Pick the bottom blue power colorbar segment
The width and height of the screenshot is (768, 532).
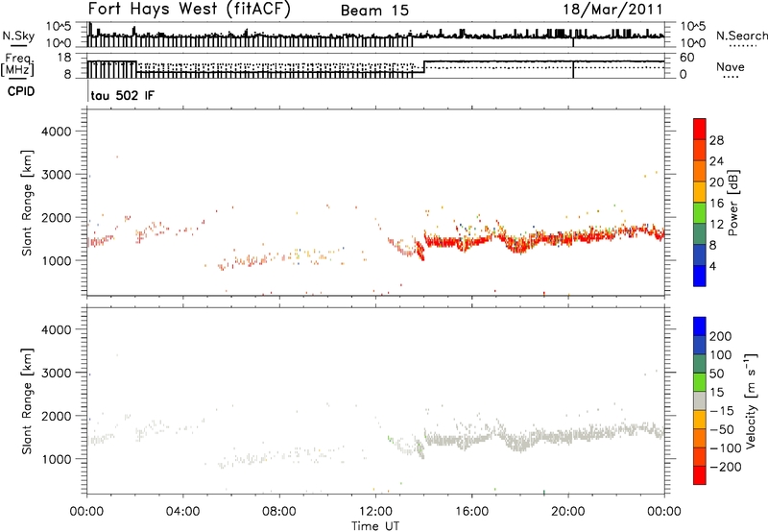click(700, 277)
